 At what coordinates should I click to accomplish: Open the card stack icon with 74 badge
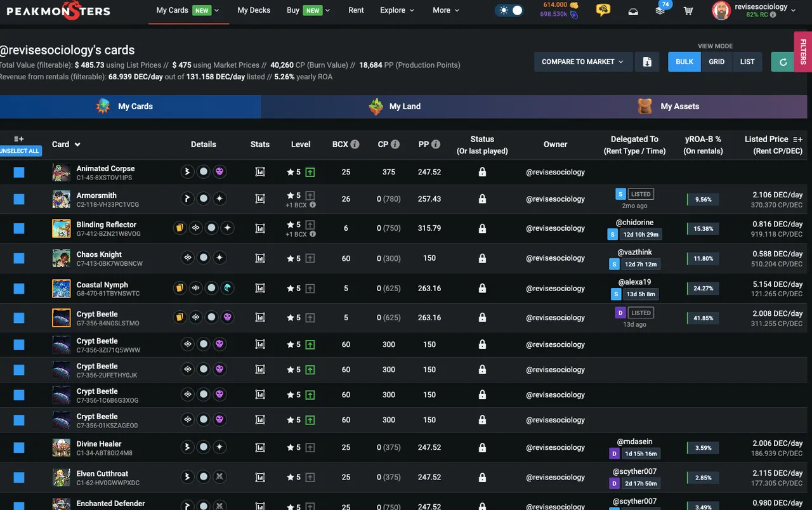click(661, 10)
